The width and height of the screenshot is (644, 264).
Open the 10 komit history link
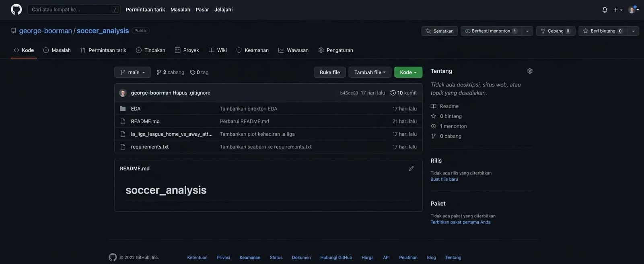click(x=403, y=93)
